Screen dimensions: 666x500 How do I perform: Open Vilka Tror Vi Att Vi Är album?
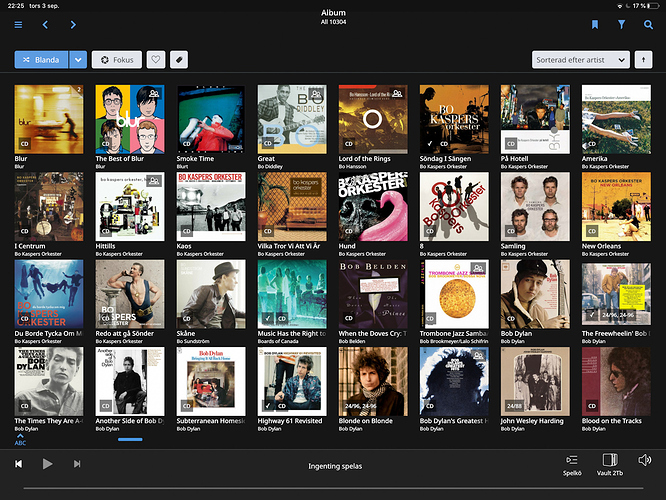[292, 206]
